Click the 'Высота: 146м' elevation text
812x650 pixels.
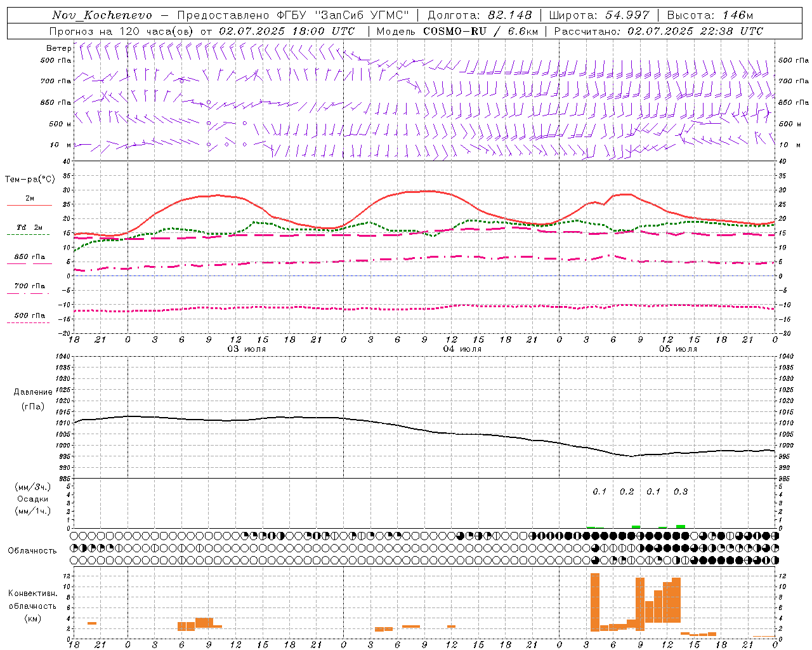[710, 15]
